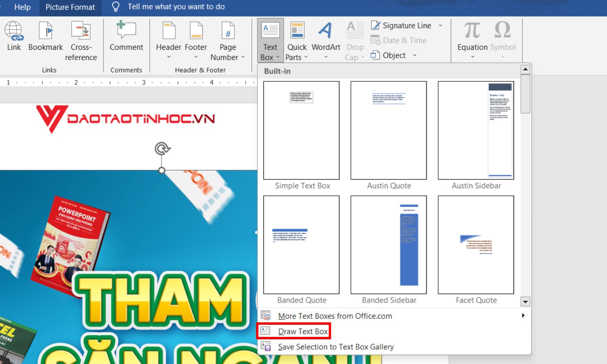Click the Symbol button

point(503,41)
